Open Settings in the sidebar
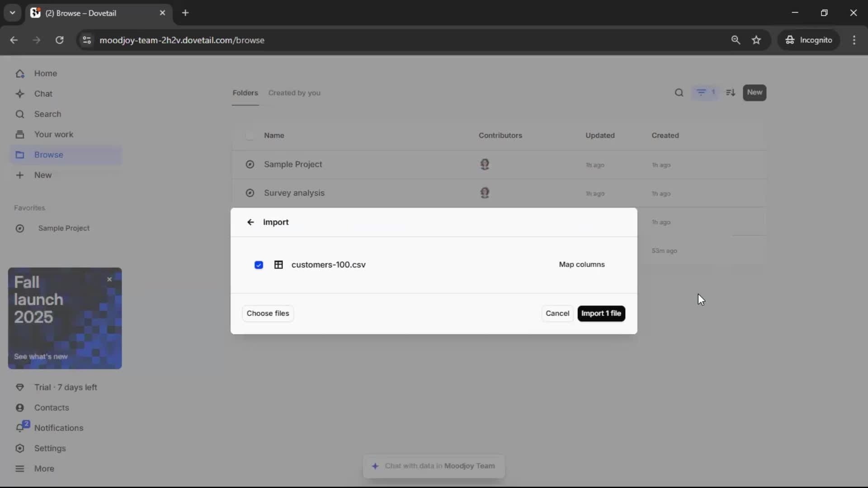The height and width of the screenshot is (488, 868). point(50,448)
